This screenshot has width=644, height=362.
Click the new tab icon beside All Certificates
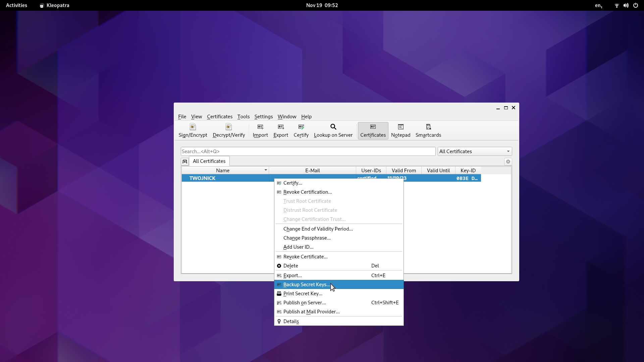pyautogui.click(x=185, y=162)
